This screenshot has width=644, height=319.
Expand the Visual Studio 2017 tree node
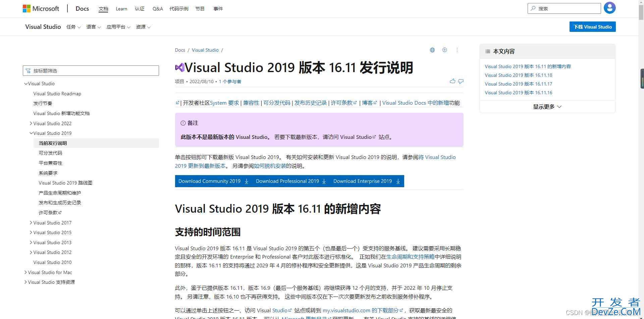click(31, 223)
